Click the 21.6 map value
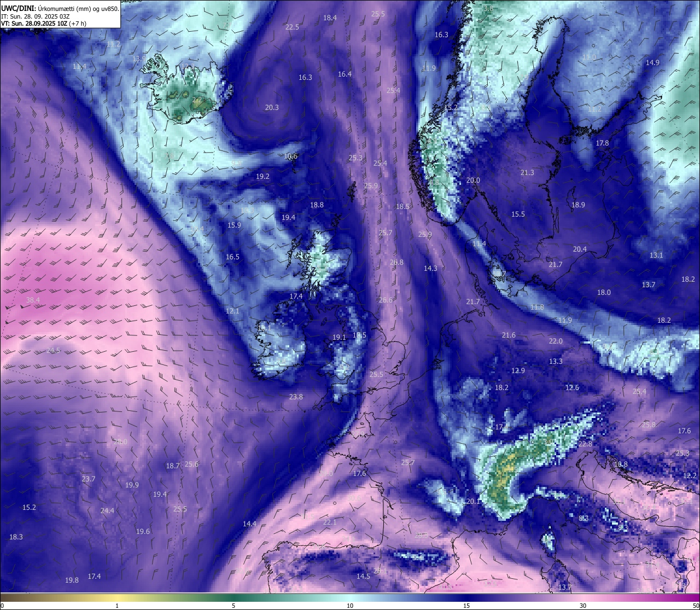Image resolution: width=700 pixels, height=610 pixels. pyautogui.click(x=509, y=335)
